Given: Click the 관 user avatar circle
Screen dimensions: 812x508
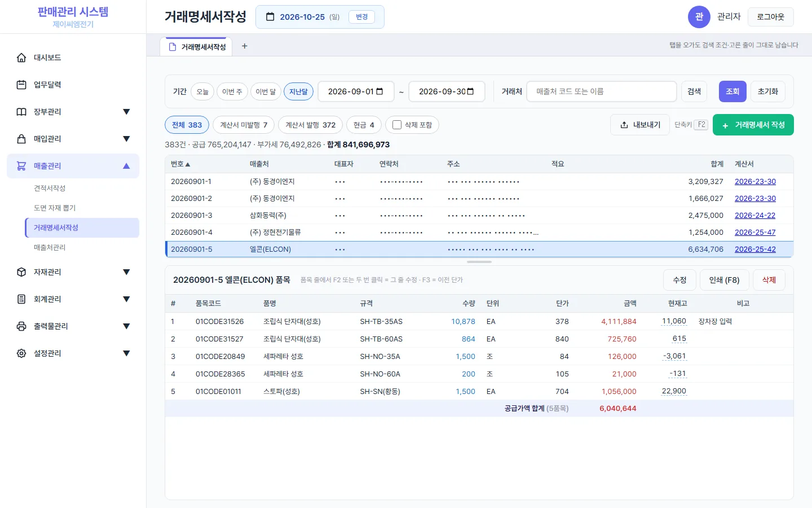Looking at the screenshot, I should [699, 17].
